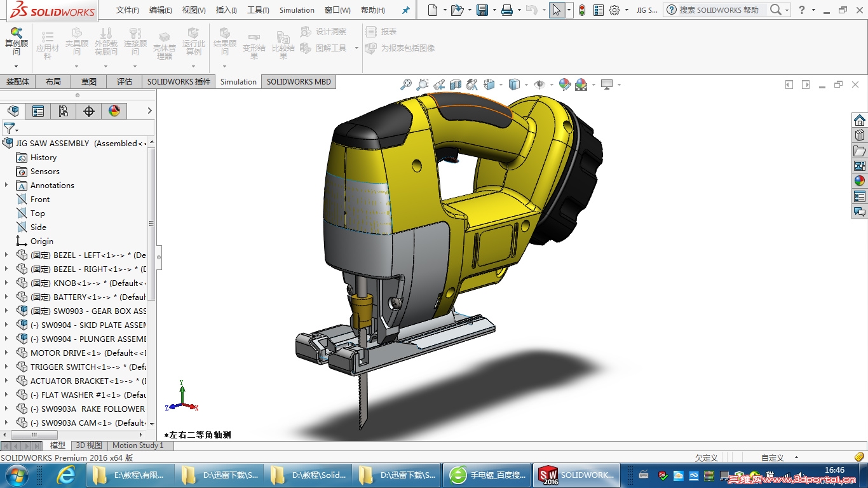The width and height of the screenshot is (868, 488).
Task: Switch to Motion Study 1 tab
Action: 138,445
